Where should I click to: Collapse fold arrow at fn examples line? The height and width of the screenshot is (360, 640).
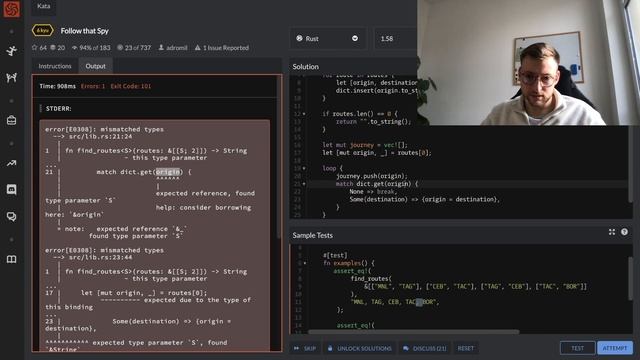pyautogui.click(x=304, y=263)
